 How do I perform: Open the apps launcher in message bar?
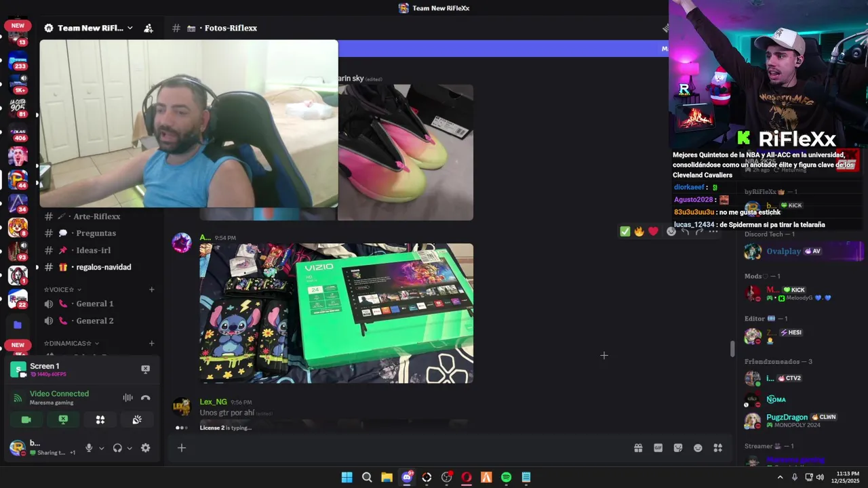(718, 448)
